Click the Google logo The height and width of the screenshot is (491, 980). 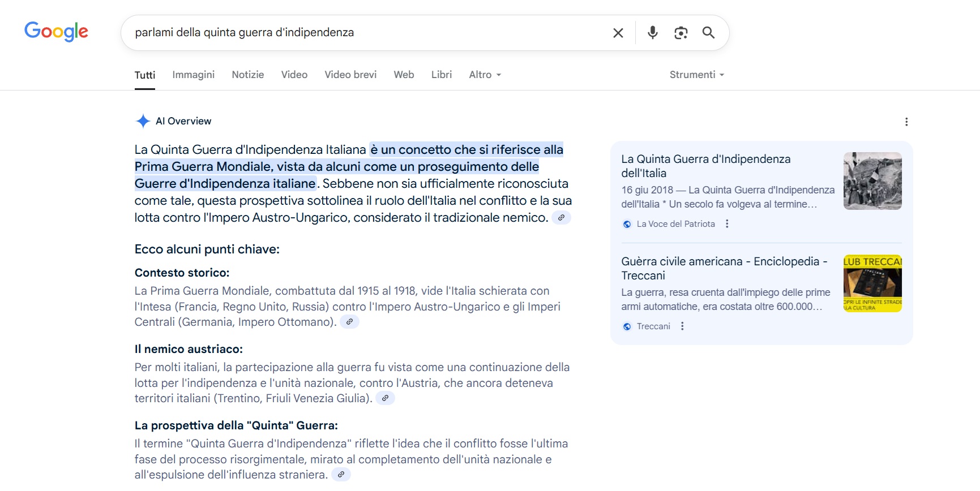tap(56, 32)
